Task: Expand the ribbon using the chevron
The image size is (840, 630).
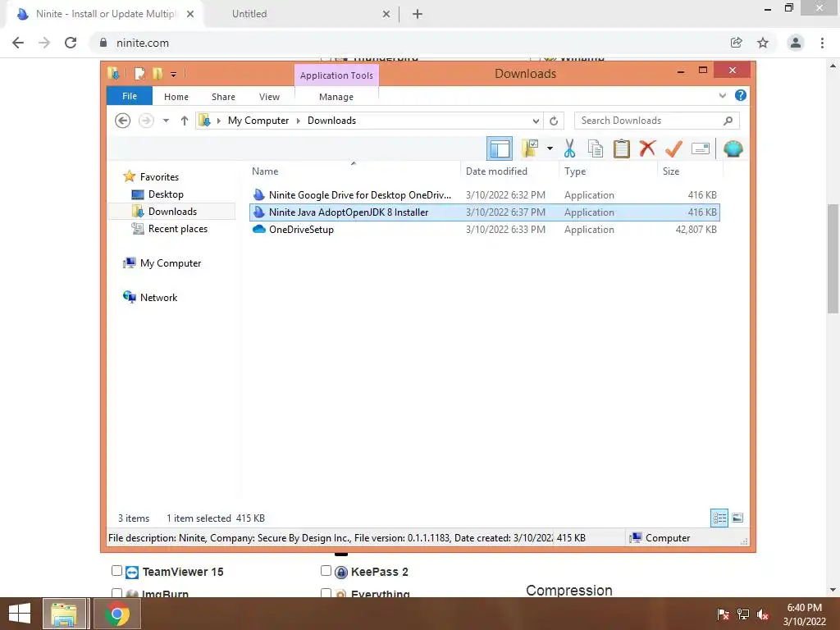Action: (723, 96)
